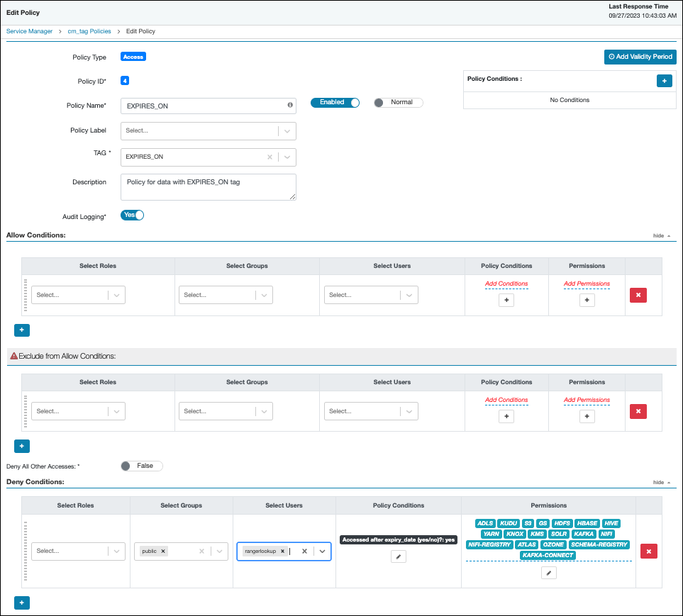Click info icon in Policy Name field
This screenshot has width=683, height=616.
[290, 105]
